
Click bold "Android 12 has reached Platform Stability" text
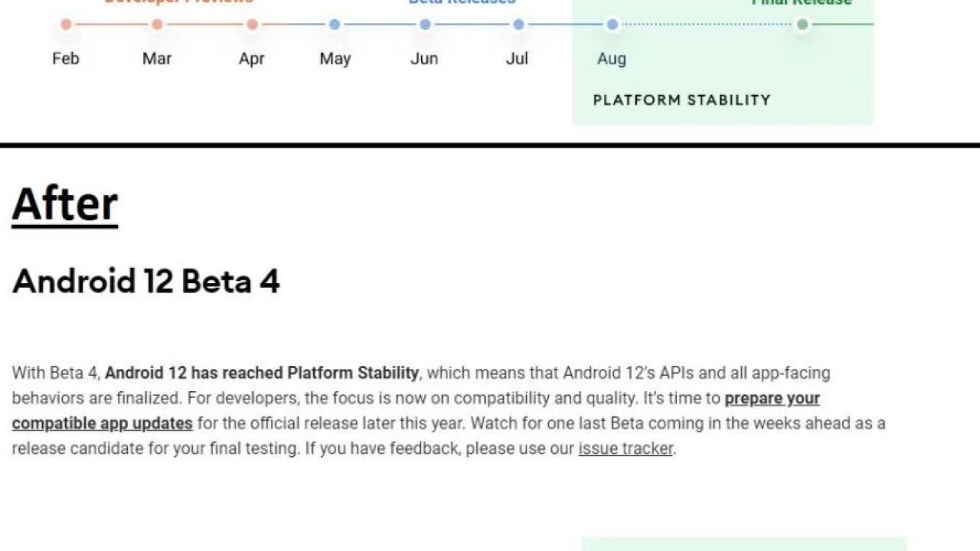click(x=262, y=373)
